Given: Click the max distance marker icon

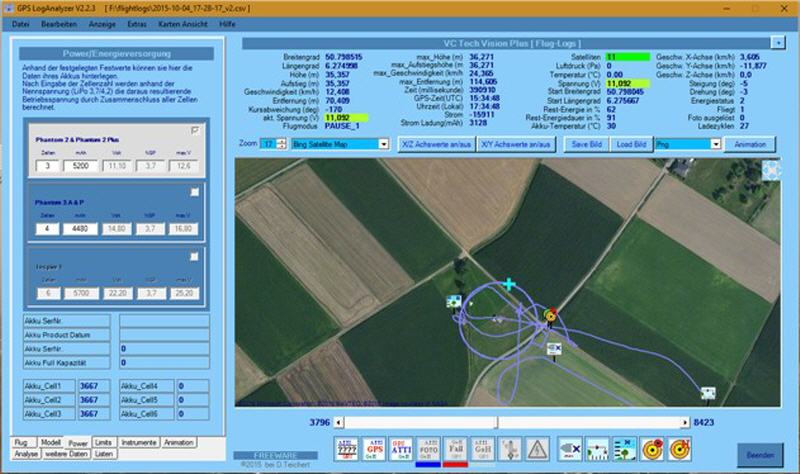Looking at the screenshot, I should (x=570, y=449).
